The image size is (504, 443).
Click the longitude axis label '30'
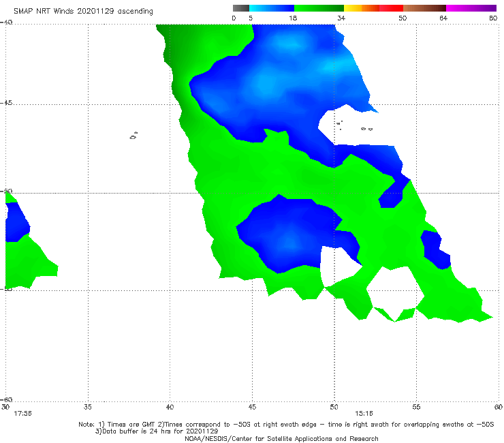[x=5, y=407]
